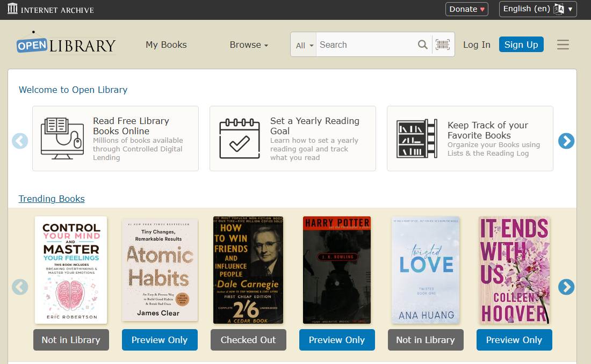Select the search magnifier icon
This screenshot has height=364, width=591.
click(x=423, y=45)
